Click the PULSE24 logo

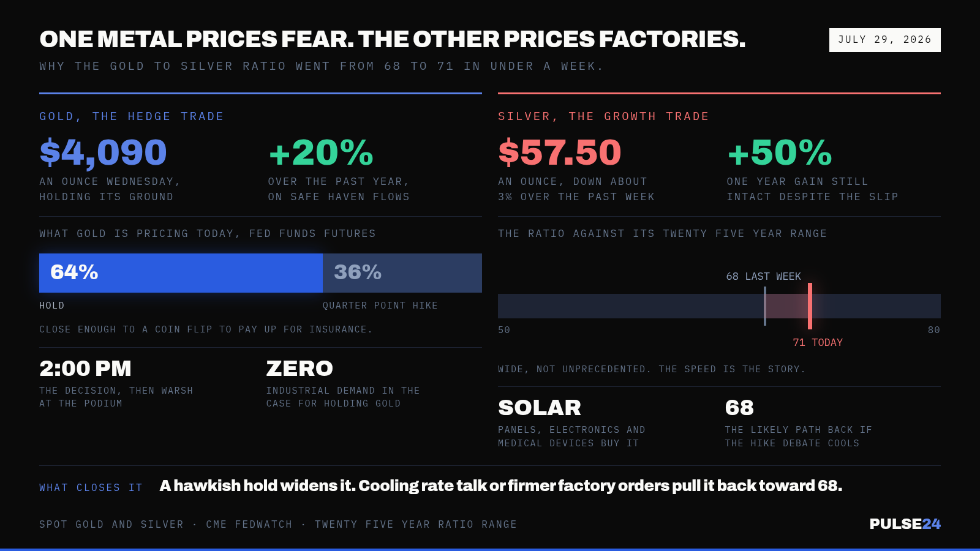905,524
